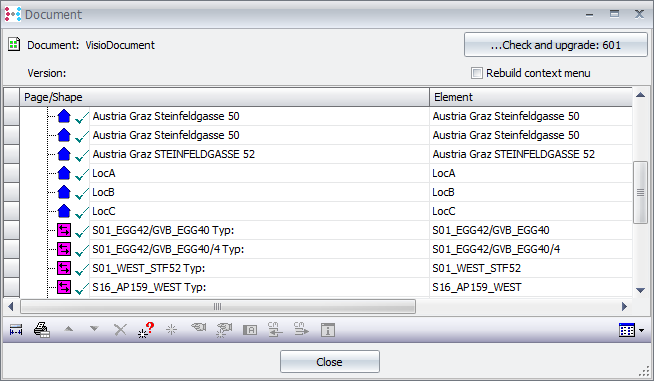Screen dimensions: 654x381
Task: Click the green document icon beside Document label
Action: pos(14,44)
